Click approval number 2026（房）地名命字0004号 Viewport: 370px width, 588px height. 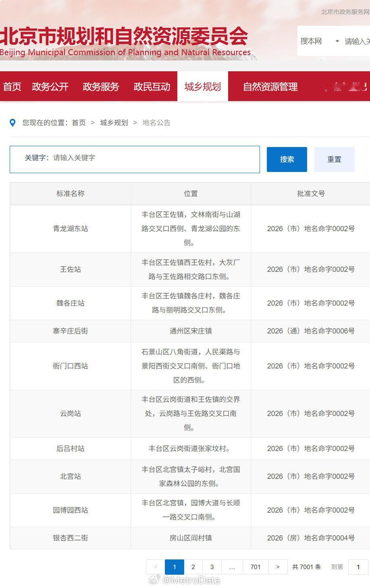tap(311, 538)
